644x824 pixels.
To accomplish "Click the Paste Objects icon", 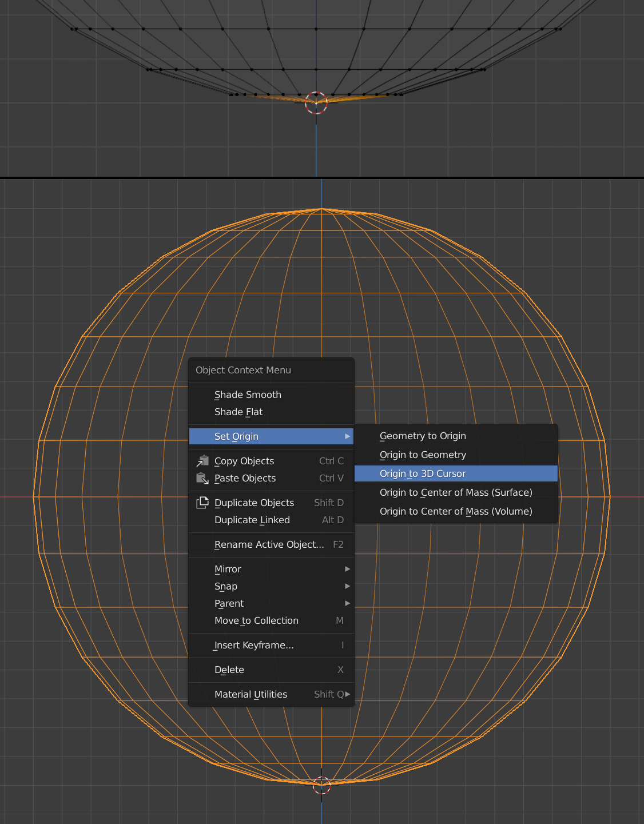I will point(202,478).
